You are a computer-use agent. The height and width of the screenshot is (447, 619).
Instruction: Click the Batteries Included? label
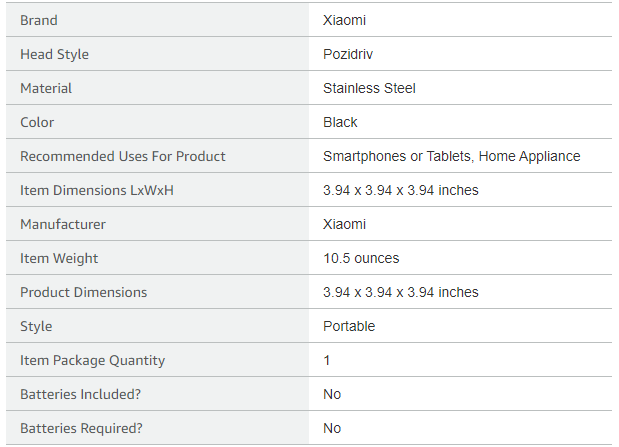coord(81,394)
